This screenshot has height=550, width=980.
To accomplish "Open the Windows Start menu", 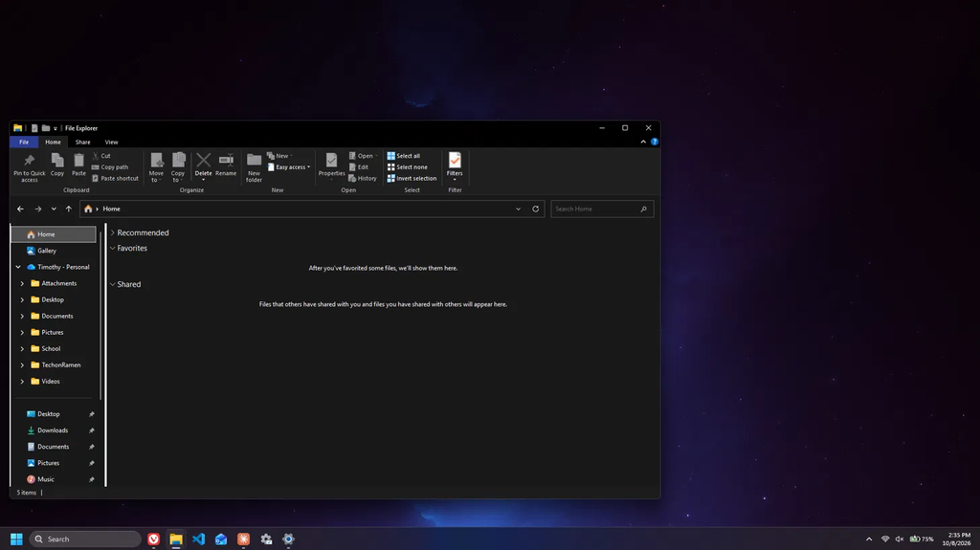I will (x=16, y=539).
